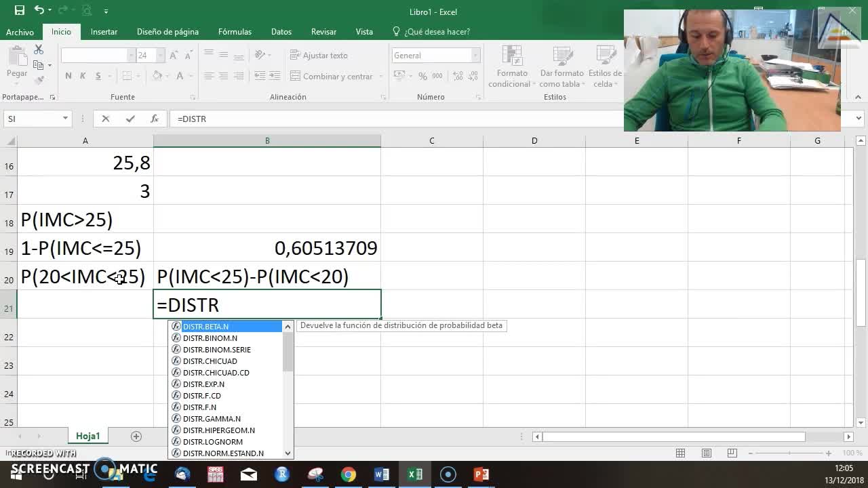The width and height of the screenshot is (868, 488).
Task: Center cell text horizontally
Action: [x=223, y=76]
